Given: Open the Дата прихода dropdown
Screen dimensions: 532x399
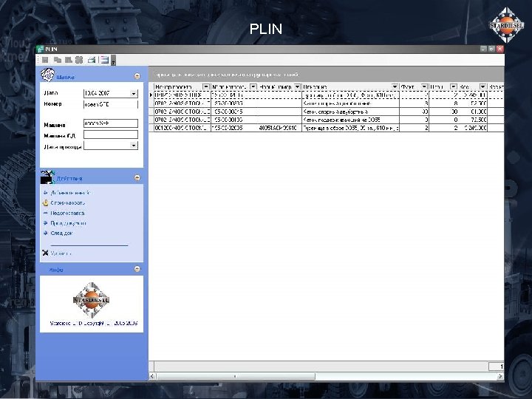Looking at the screenshot, I should (134, 146).
